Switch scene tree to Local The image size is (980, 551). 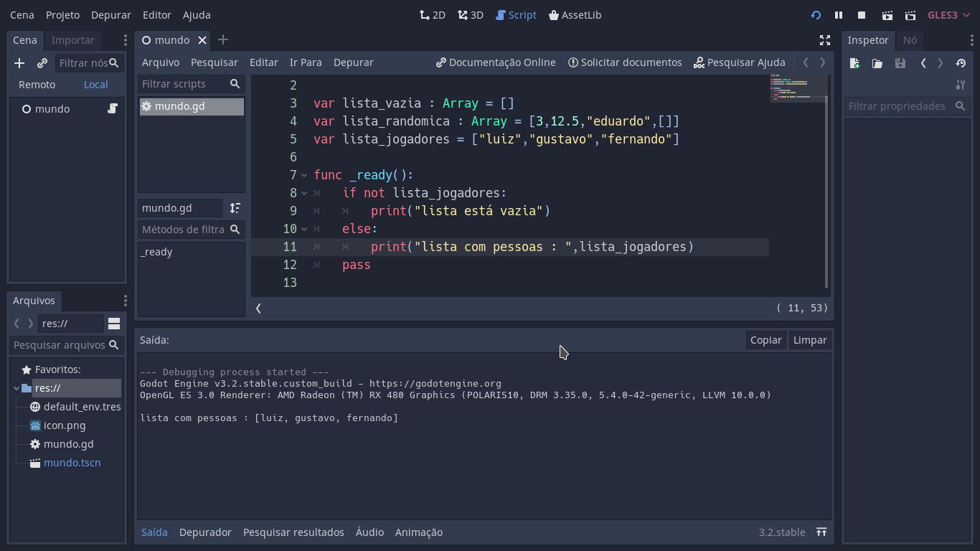point(95,85)
